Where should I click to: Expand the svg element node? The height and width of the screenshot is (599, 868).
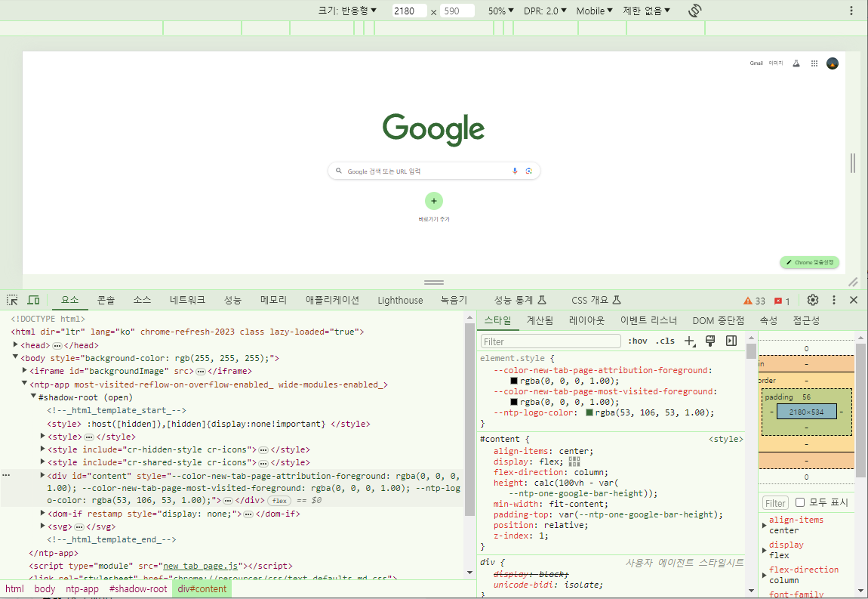[42, 526]
